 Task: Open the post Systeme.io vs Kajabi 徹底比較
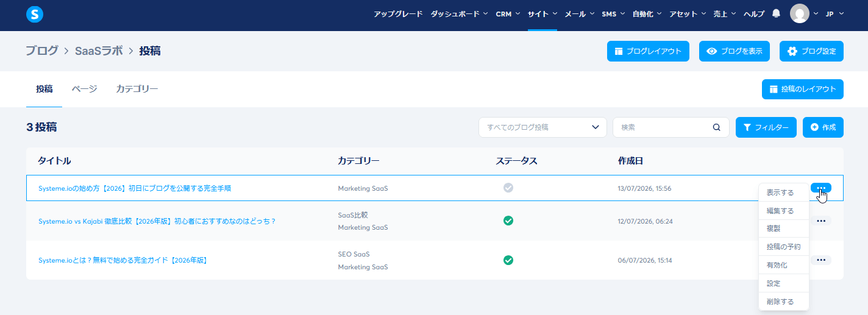pos(157,221)
